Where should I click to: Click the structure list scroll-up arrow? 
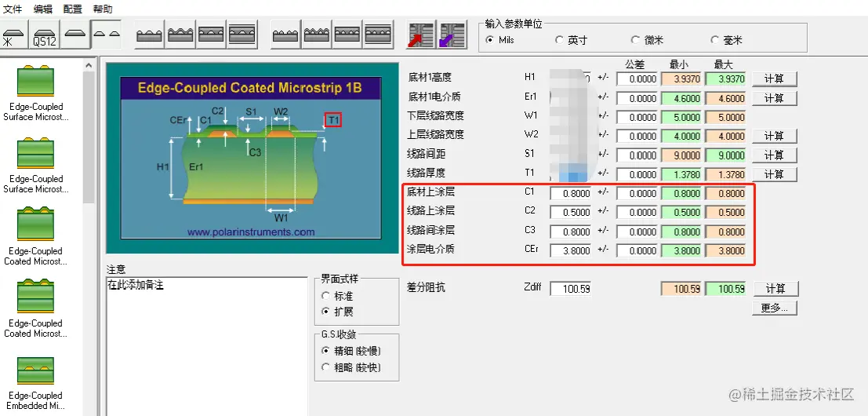(x=89, y=65)
